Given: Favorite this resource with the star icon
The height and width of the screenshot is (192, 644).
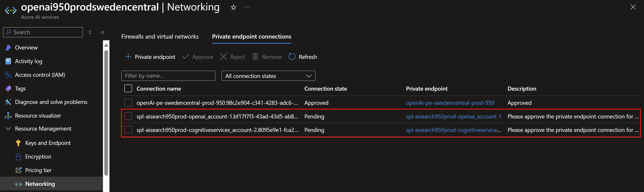Looking at the screenshot, I should point(233,7).
